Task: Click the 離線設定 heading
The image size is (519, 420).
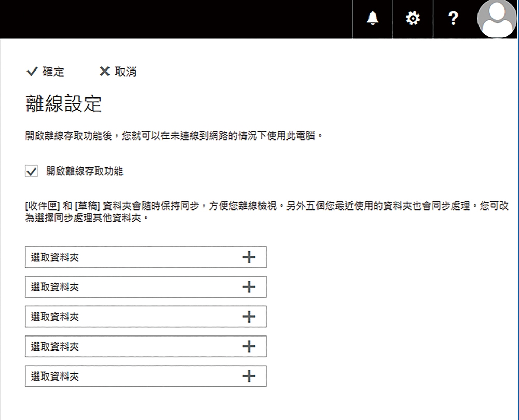Action: click(63, 104)
